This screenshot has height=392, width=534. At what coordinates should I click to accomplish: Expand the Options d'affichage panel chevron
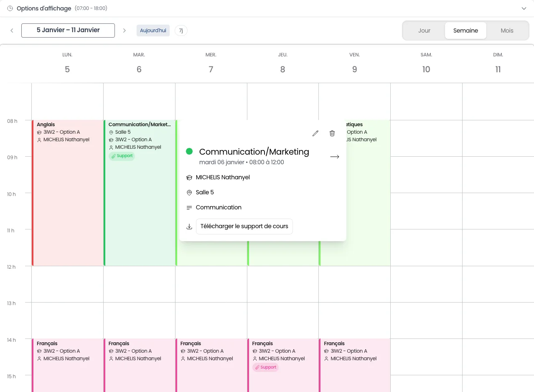[x=524, y=8]
